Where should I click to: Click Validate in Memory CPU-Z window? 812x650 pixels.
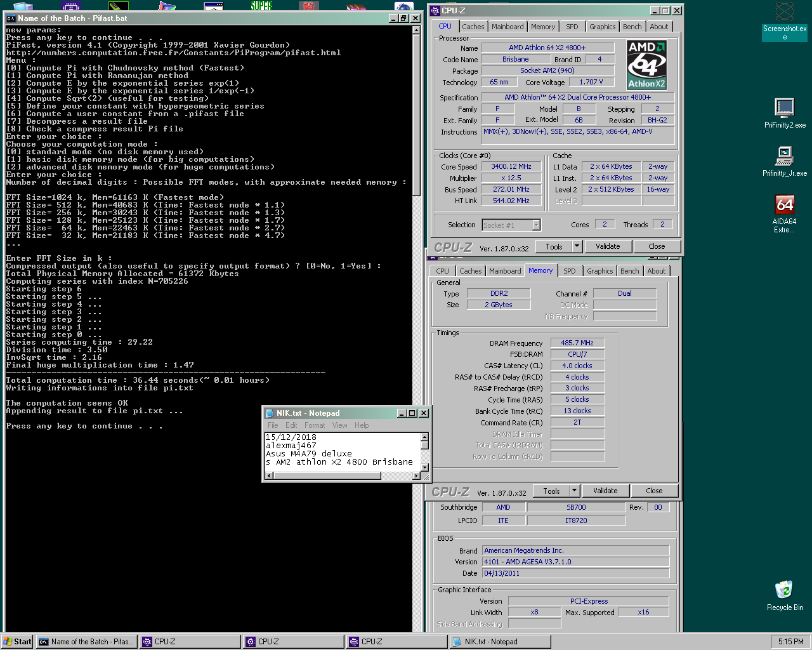(605, 491)
